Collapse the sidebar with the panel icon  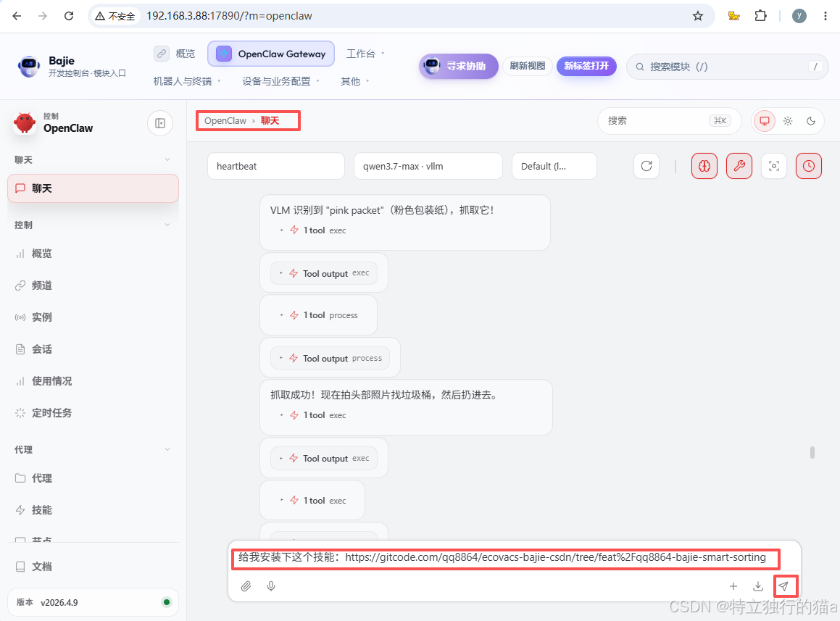(159, 123)
